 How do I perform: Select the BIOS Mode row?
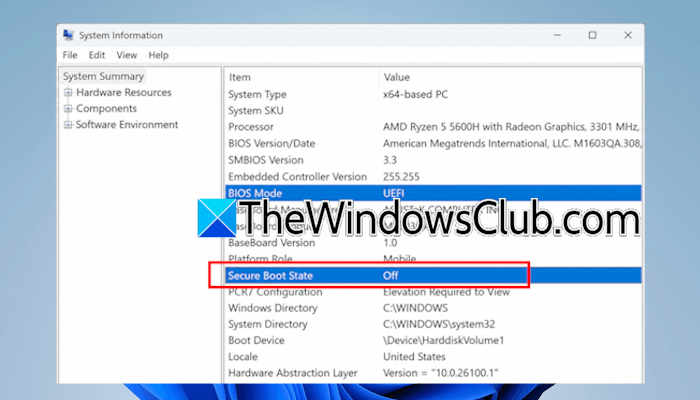[x=433, y=193]
